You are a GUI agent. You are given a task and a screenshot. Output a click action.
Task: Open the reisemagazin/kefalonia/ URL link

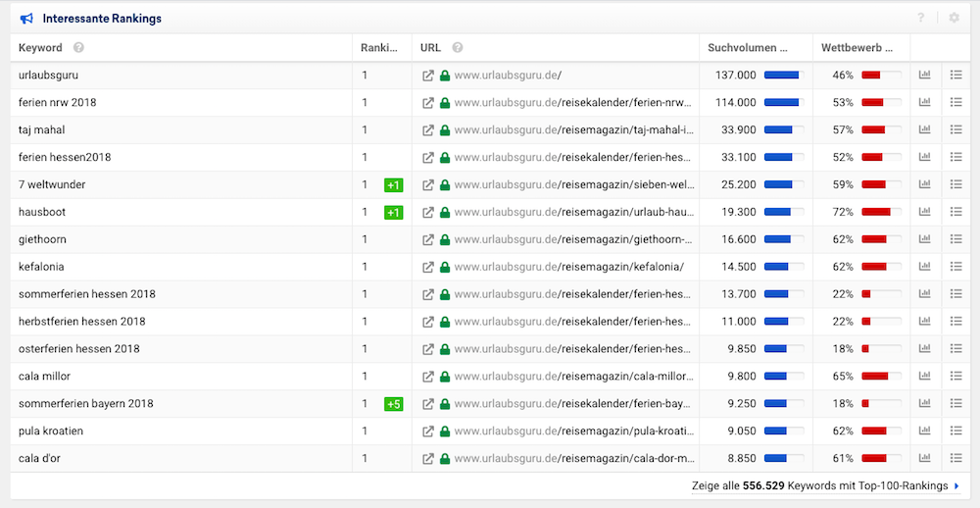click(569, 267)
